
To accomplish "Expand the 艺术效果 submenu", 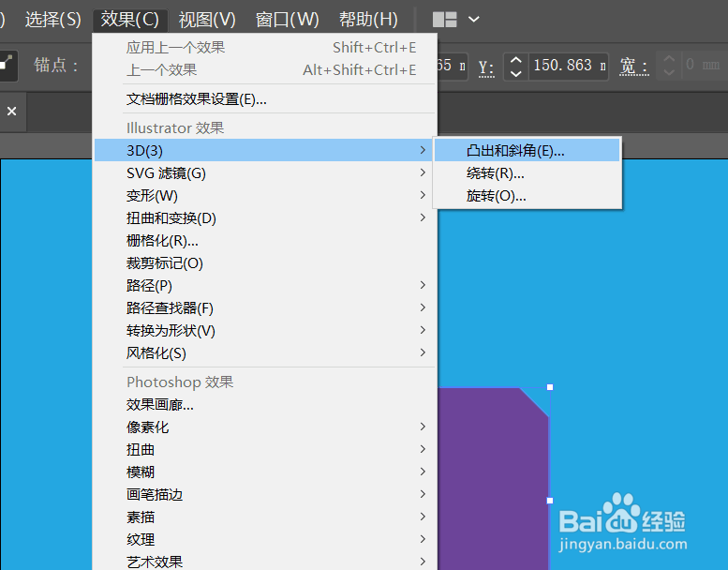I will pos(265,562).
